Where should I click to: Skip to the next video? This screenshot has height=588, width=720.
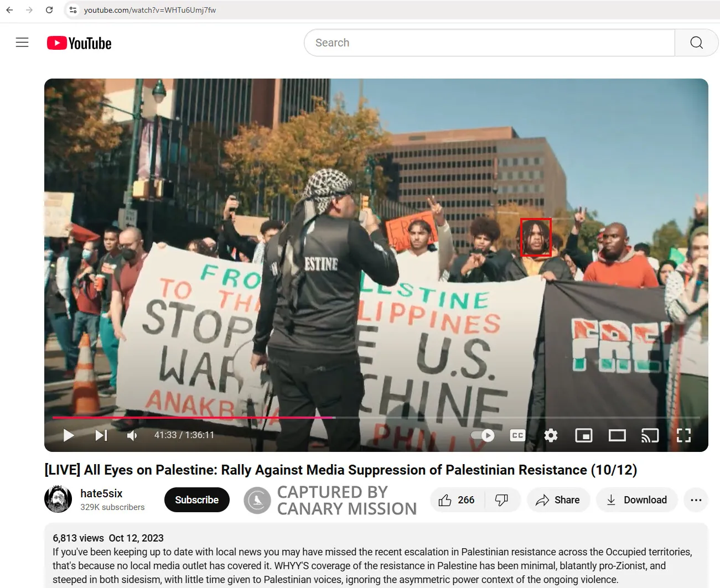click(x=101, y=435)
